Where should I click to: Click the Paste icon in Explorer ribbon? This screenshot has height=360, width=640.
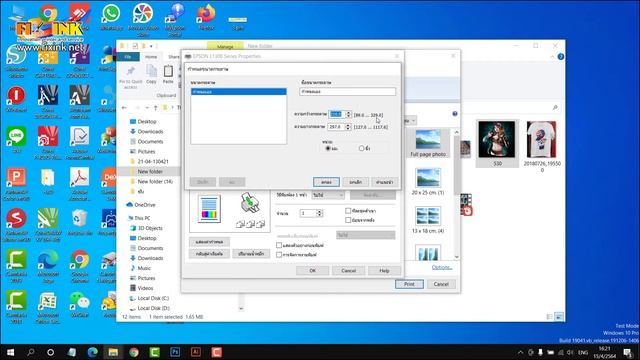pos(168,74)
